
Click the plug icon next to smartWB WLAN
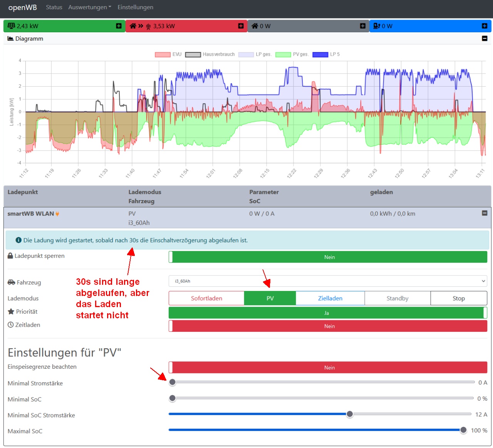[57, 214]
